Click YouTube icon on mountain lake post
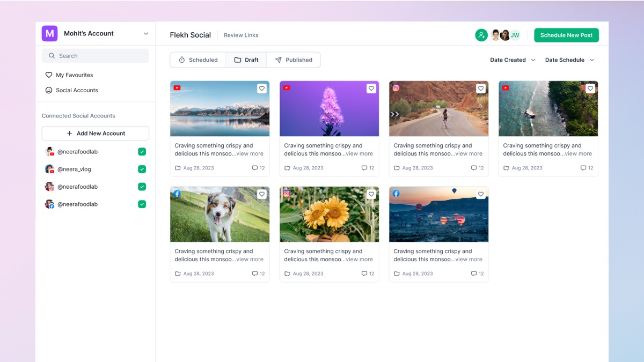 point(177,88)
